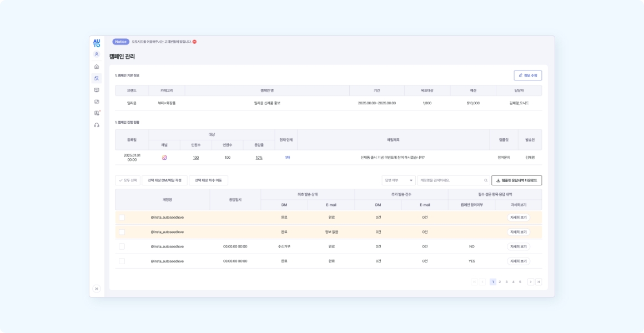
Task: Select page 3 in pagination
Action: coord(506,282)
